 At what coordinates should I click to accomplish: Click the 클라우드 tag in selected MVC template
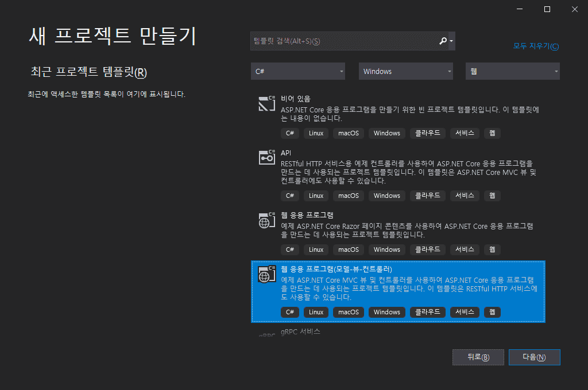pyautogui.click(x=427, y=312)
